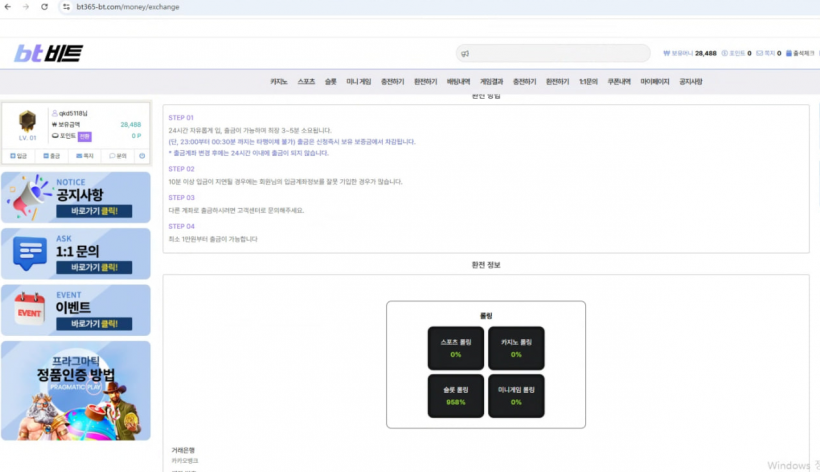820x472 pixels.
Task: Open 슬롯 in the navigation menu
Action: (x=331, y=82)
